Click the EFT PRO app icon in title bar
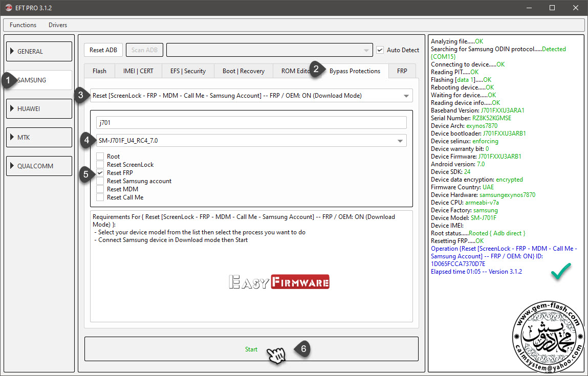The height and width of the screenshot is (376, 588). click(8, 8)
